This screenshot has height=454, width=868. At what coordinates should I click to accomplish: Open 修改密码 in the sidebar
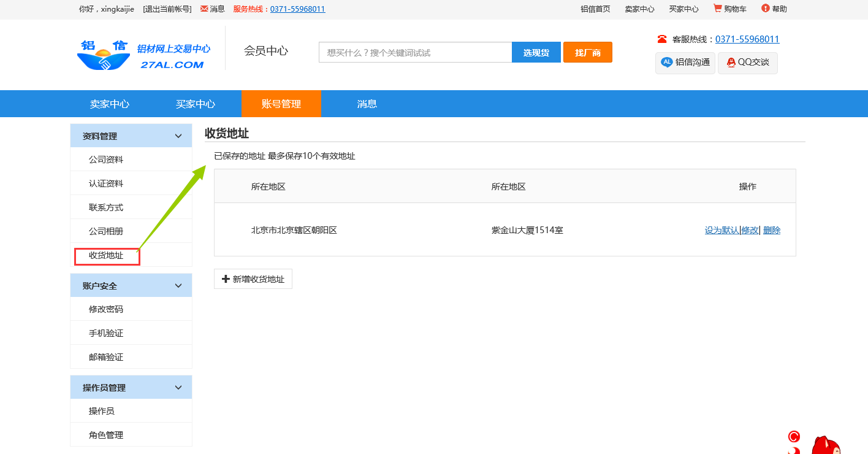pyautogui.click(x=106, y=309)
